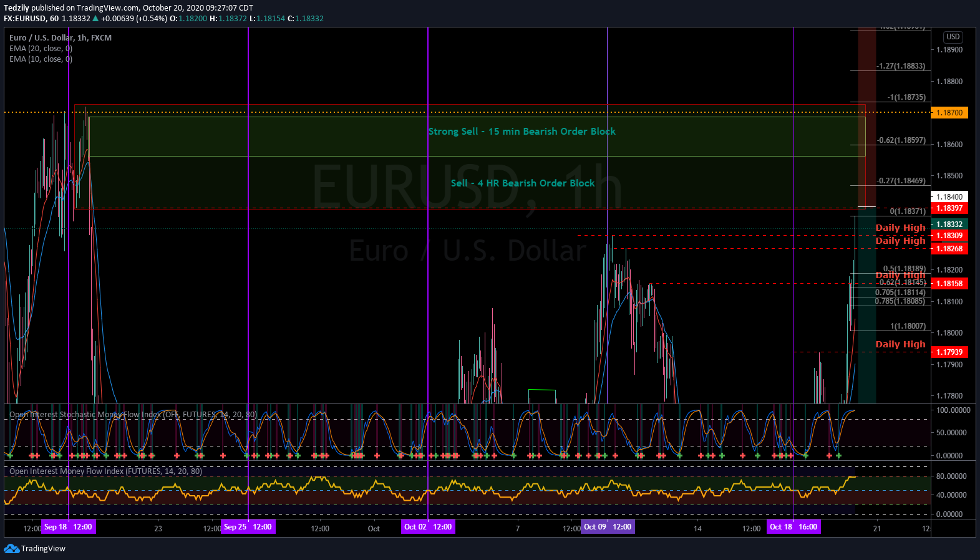Click the red 1.18397 price label
The image size is (980, 560).
click(949, 208)
